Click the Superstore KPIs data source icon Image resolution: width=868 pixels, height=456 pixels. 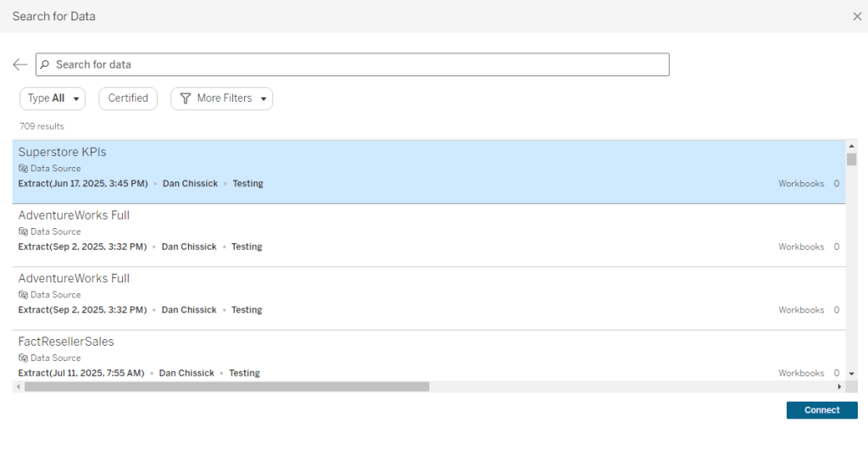point(23,169)
